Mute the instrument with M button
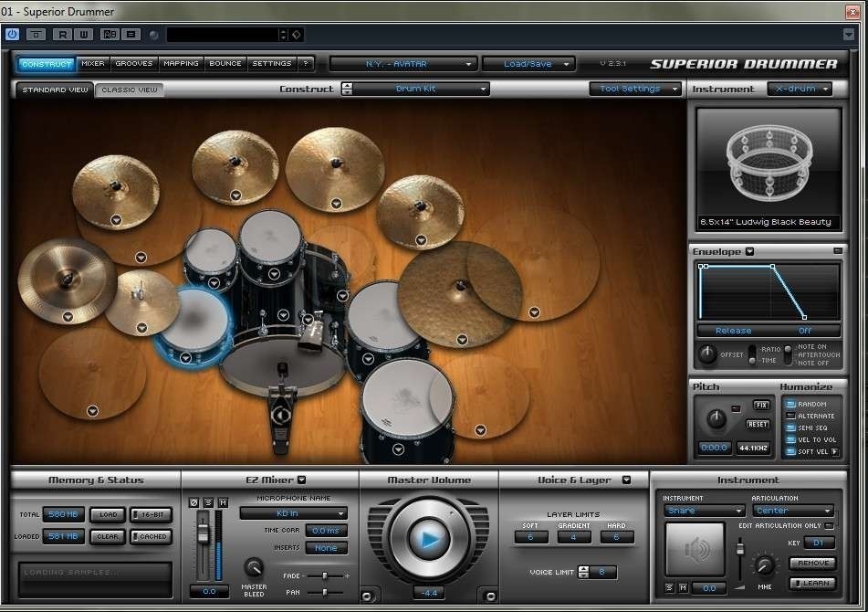The height and width of the screenshot is (612, 868). pyautogui.click(x=683, y=587)
